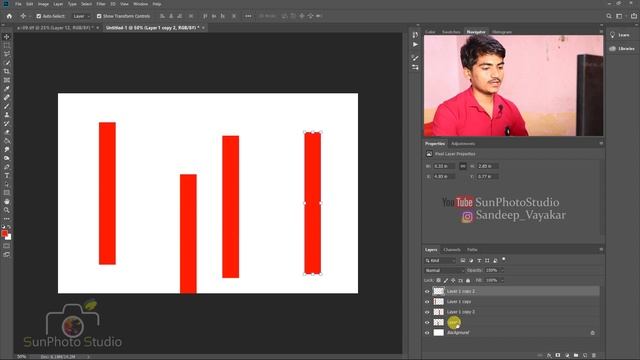Select the Hand tool
This screenshot has height=360, width=640.
pyautogui.click(x=7, y=201)
